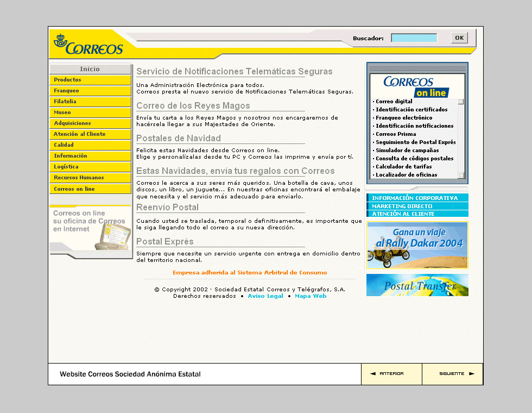Open the Recursos Humanos menu item
The width and height of the screenshot is (532, 413).
pos(90,178)
